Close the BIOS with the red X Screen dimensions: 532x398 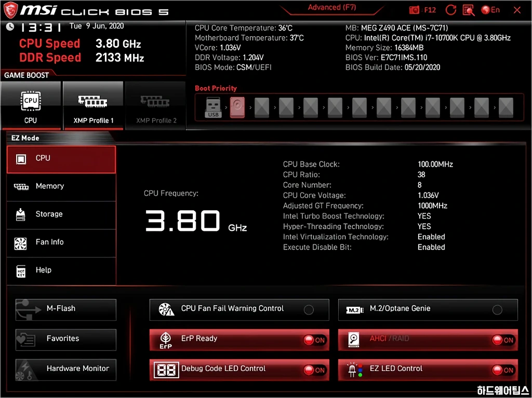(517, 10)
